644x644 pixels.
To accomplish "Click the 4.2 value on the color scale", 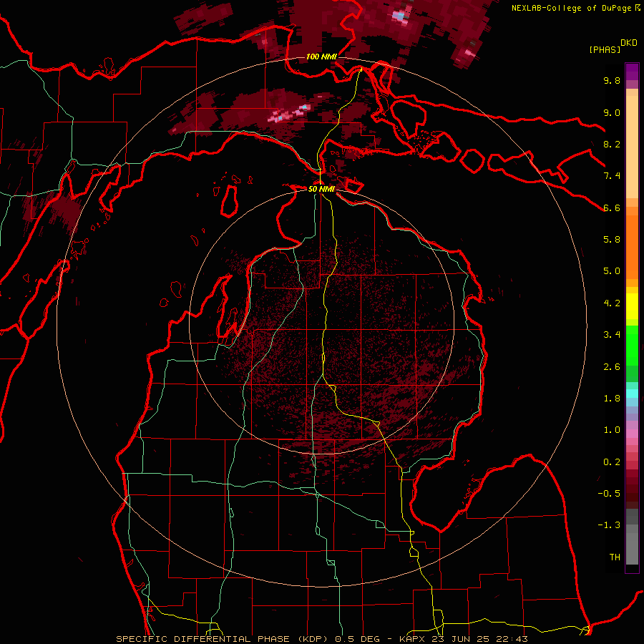I will [x=612, y=303].
